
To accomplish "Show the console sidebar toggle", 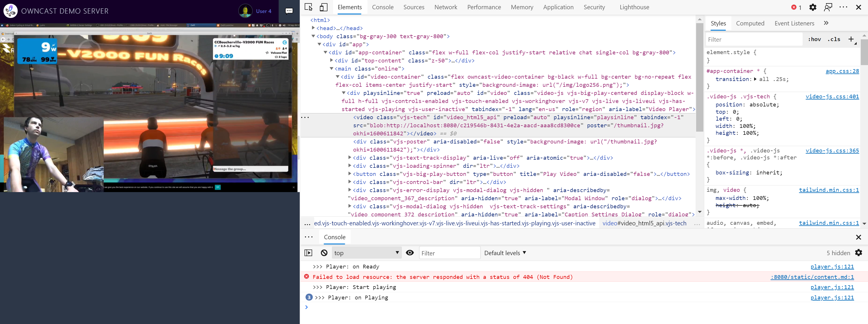I will pos(308,253).
